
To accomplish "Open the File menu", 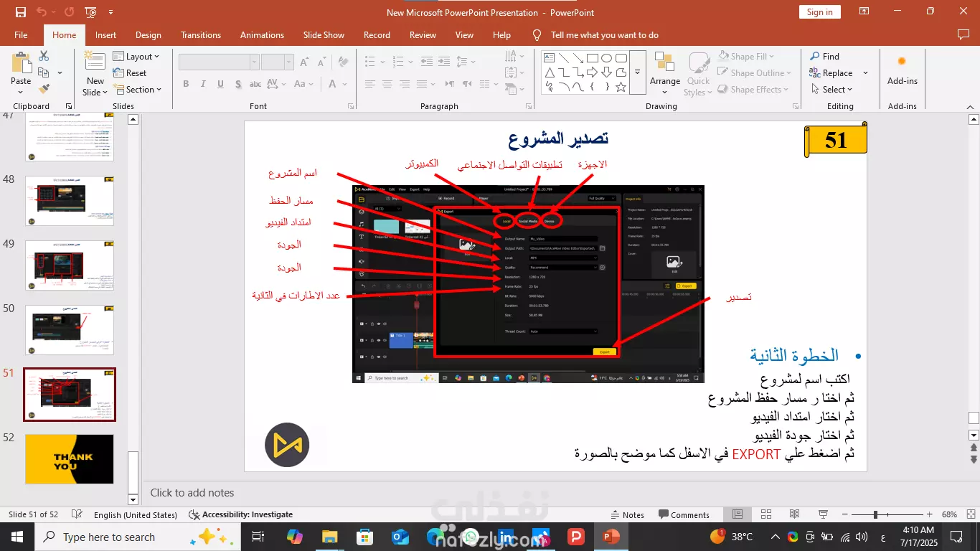I will tap(21, 35).
